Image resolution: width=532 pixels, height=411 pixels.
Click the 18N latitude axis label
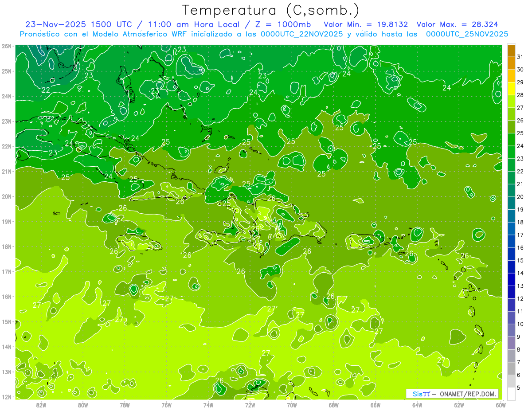7,247
